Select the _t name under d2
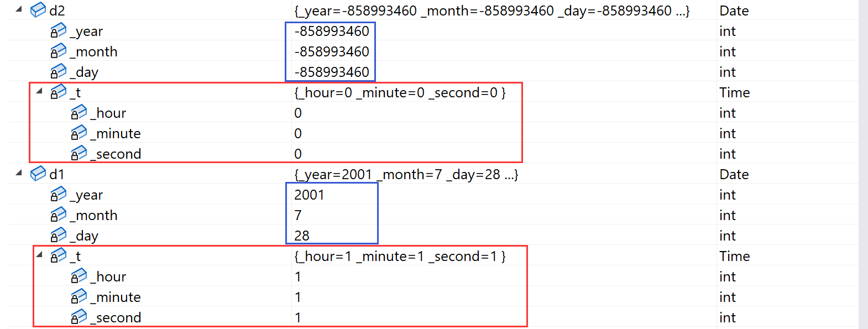 75,93
